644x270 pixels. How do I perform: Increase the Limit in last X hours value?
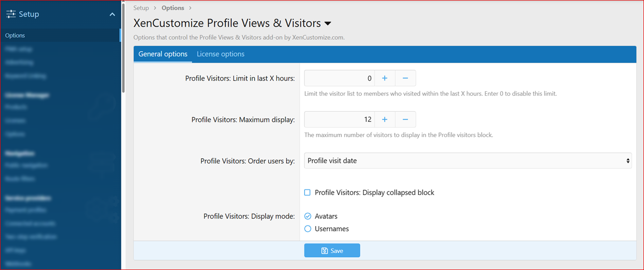coord(385,78)
